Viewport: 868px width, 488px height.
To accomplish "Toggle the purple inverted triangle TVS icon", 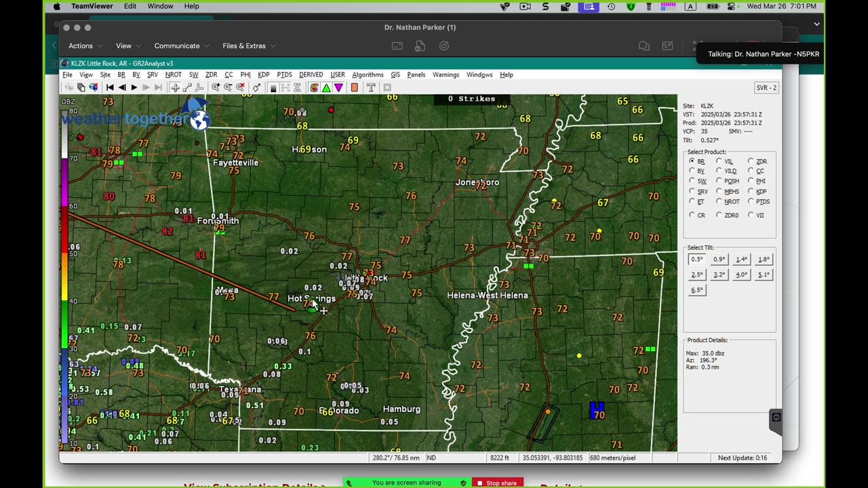I will click(338, 87).
